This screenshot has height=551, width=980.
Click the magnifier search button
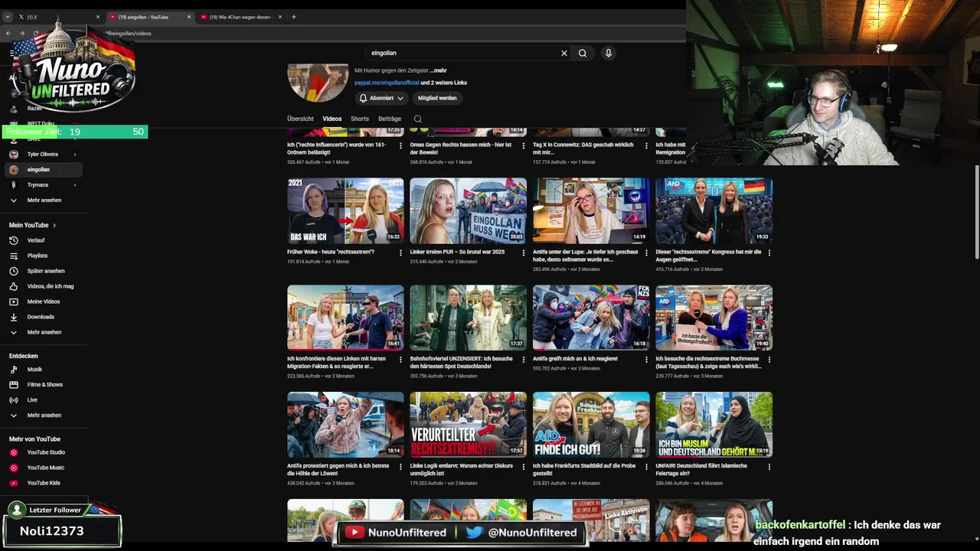click(583, 53)
